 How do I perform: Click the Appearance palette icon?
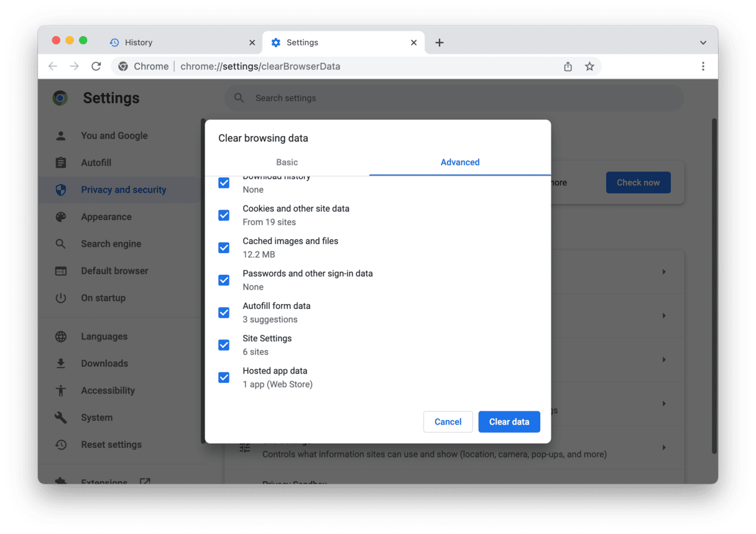click(61, 217)
